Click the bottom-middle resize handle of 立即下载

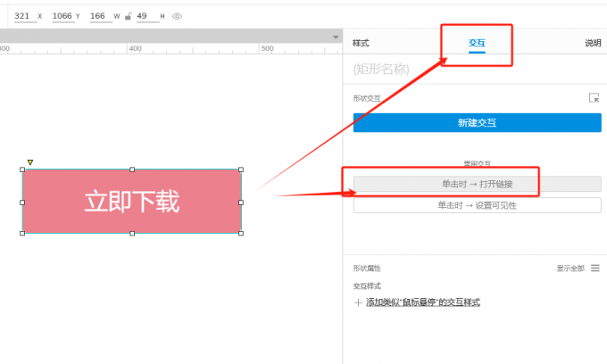[132, 233]
